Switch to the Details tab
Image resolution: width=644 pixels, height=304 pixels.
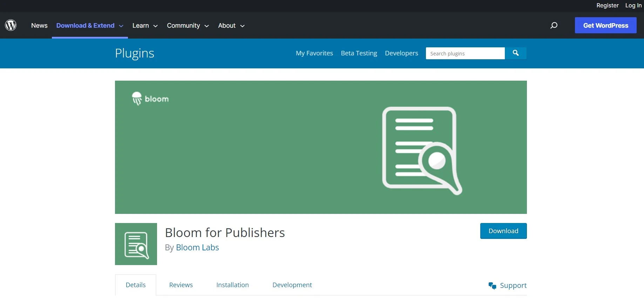(136, 285)
